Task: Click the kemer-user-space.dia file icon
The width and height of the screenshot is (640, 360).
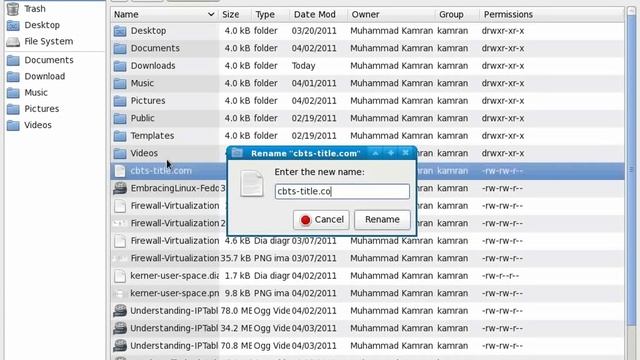Action: (120, 276)
